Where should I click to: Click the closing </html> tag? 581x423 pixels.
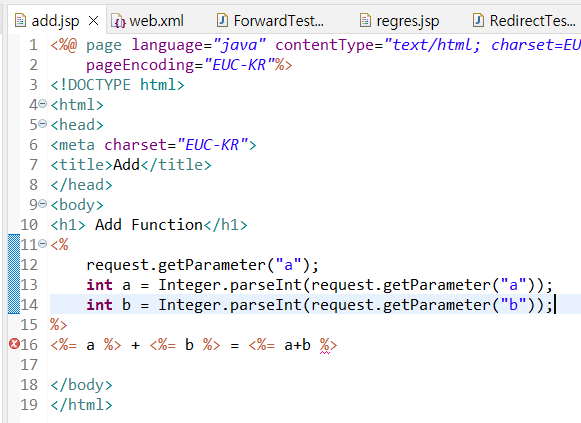(82, 405)
